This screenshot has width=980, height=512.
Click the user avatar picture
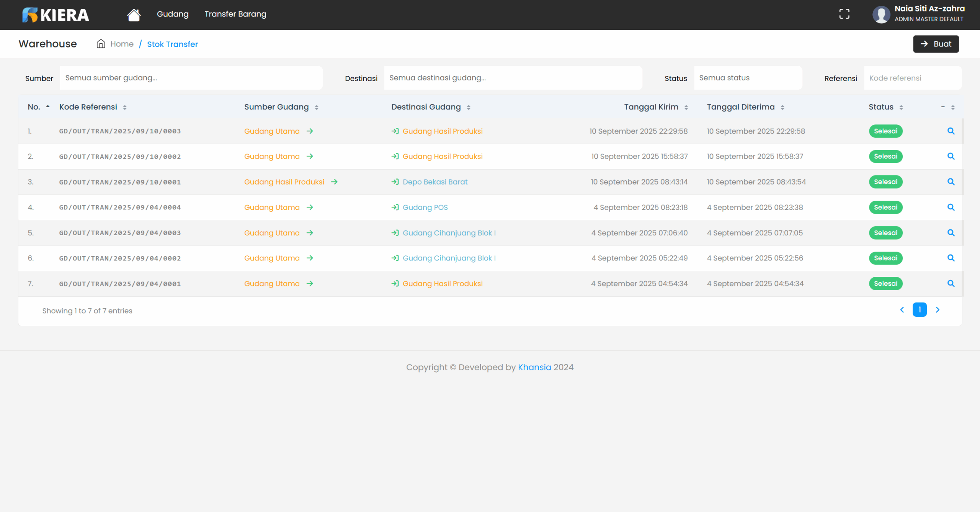point(881,15)
